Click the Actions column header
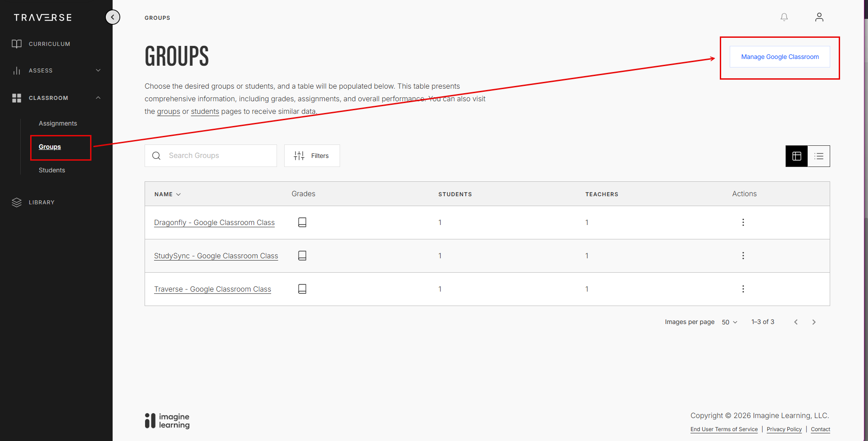This screenshot has height=441, width=868. click(744, 194)
